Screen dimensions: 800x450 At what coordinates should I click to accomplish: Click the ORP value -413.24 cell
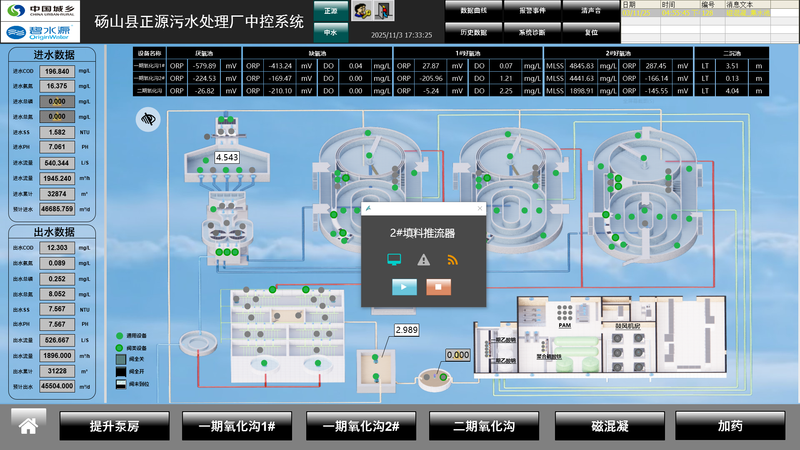pos(281,66)
